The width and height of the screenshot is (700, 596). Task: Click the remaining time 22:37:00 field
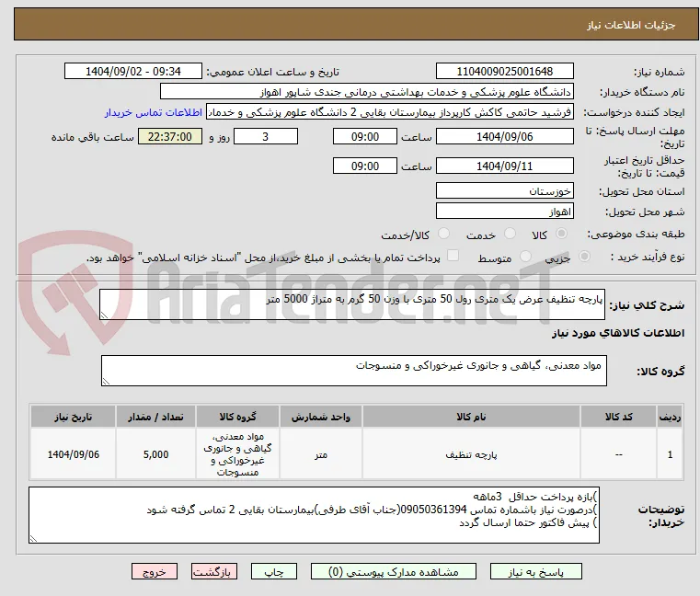point(170,137)
